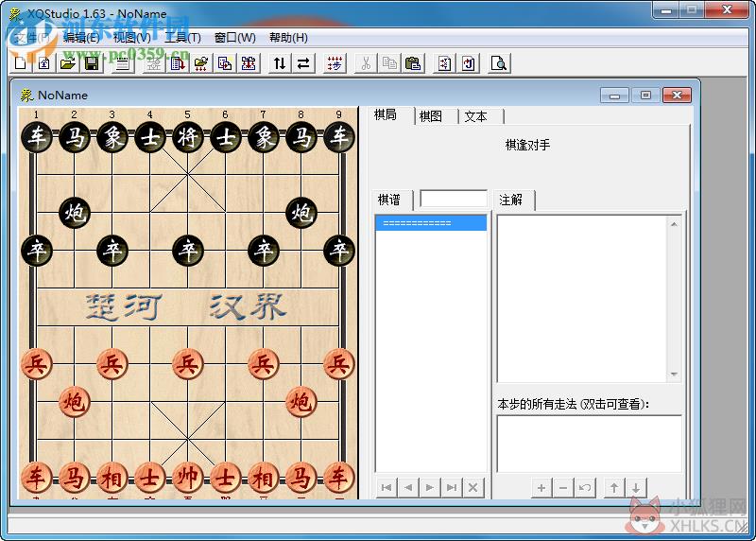The width and height of the screenshot is (756, 541).
Task: Select the highlighted ============ move list row
Action: point(431,223)
